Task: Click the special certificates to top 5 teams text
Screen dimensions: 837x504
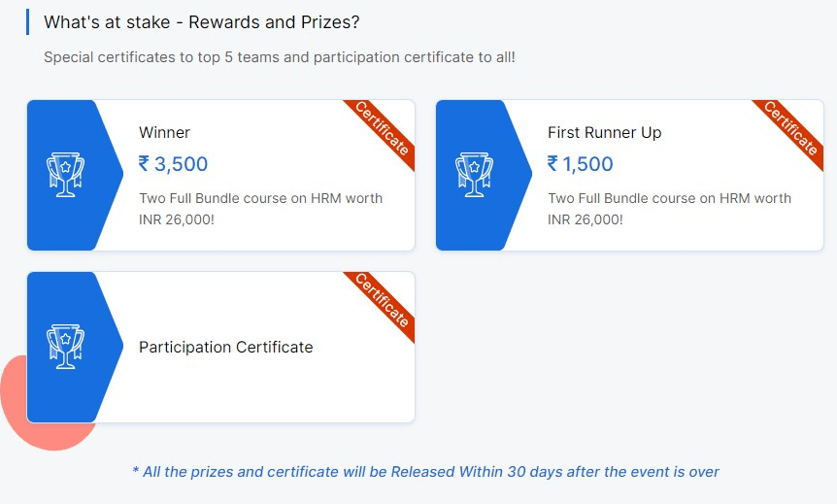Action: pos(280,57)
